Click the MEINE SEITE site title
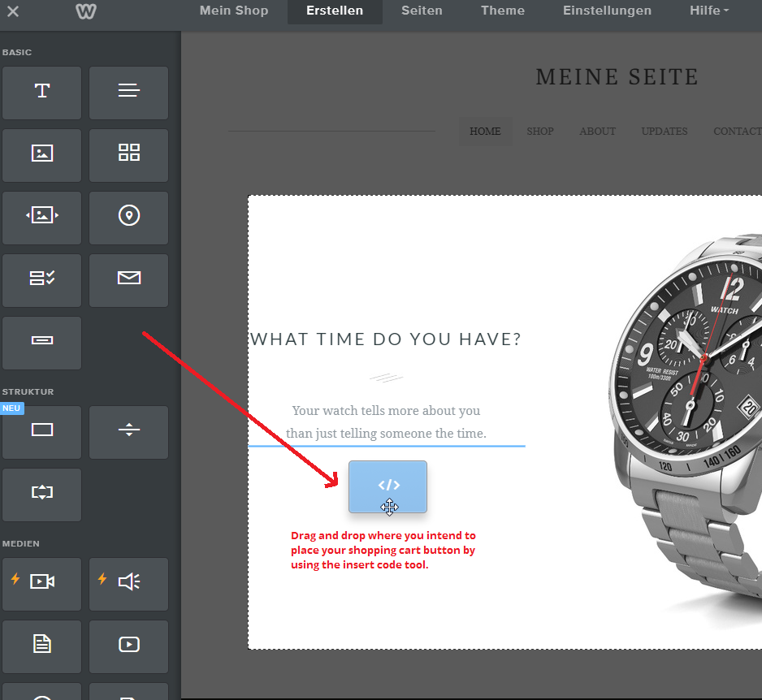 pos(617,77)
